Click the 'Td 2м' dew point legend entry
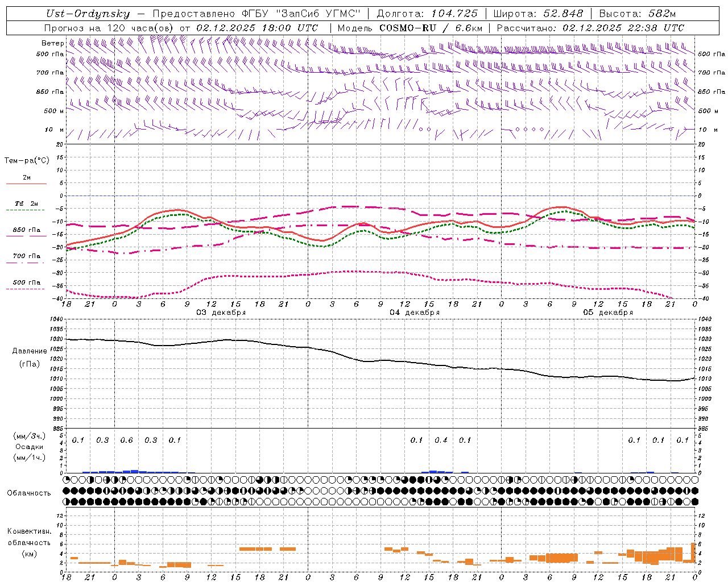The image size is (728, 582). click(x=27, y=203)
